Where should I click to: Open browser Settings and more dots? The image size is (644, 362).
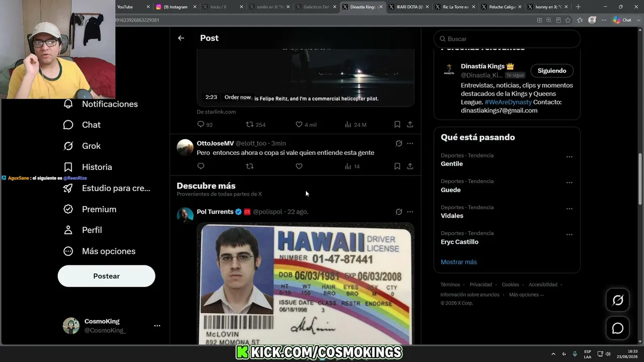(x=604, y=20)
